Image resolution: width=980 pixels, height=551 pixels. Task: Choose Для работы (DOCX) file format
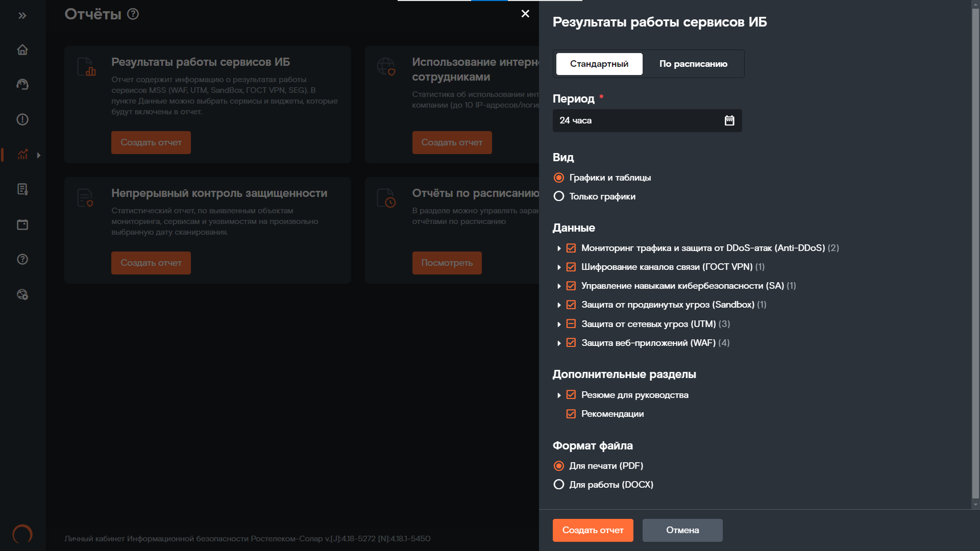coord(559,485)
